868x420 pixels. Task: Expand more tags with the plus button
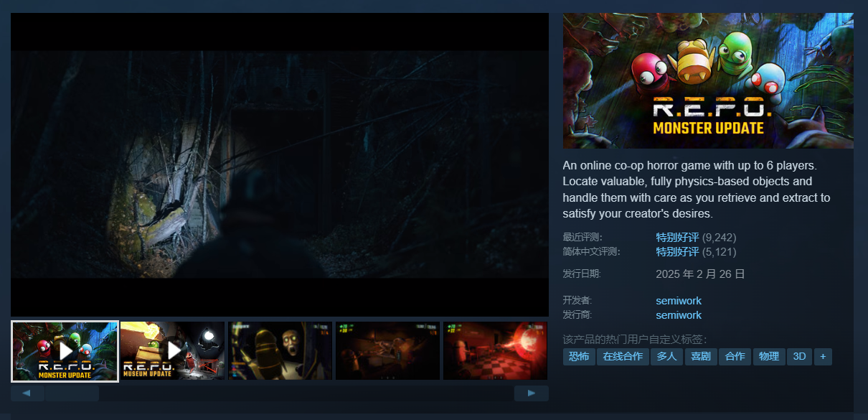pyautogui.click(x=823, y=356)
